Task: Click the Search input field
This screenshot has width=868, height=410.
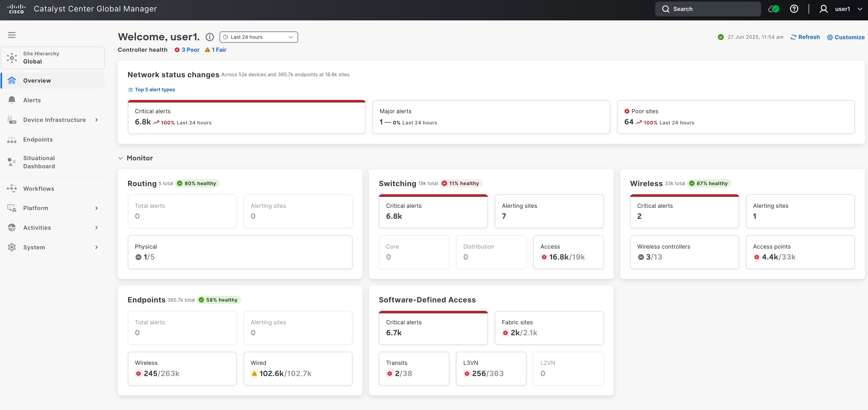Action: tap(708, 9)
